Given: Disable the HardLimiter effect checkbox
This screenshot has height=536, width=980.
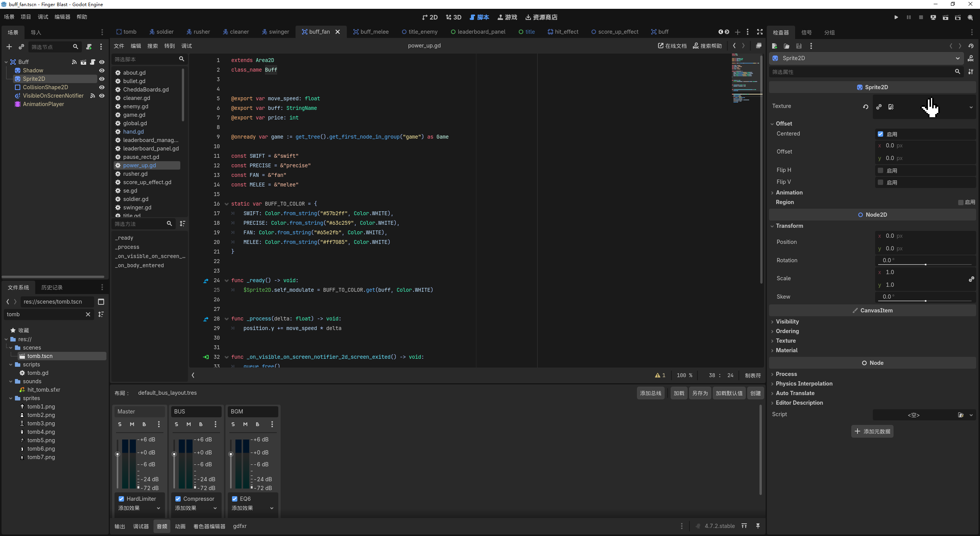Looking at the screenshot, I should click(121, 499).
